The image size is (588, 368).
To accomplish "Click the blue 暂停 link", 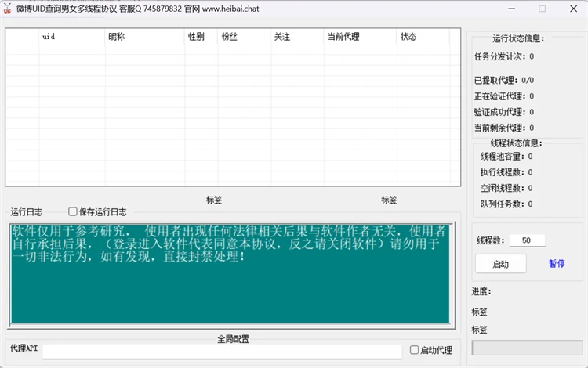I will pyautogui.click(x=557, y=264).
